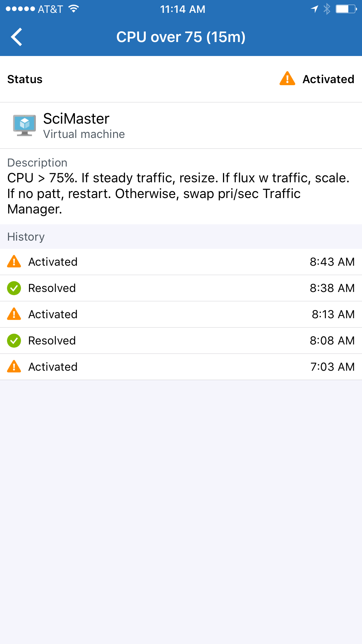This screenshot has width=362, height=644.
Task: Tap the green checkmark for 8:38 AM
Action: tap(14, 288)
